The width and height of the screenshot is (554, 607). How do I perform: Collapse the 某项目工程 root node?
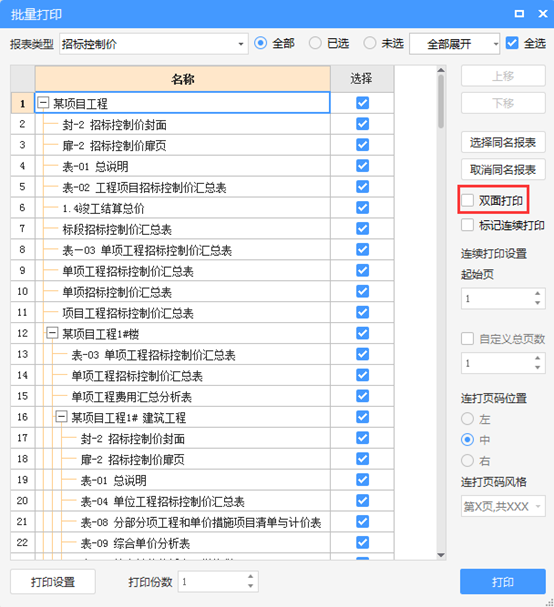point(43,103)
